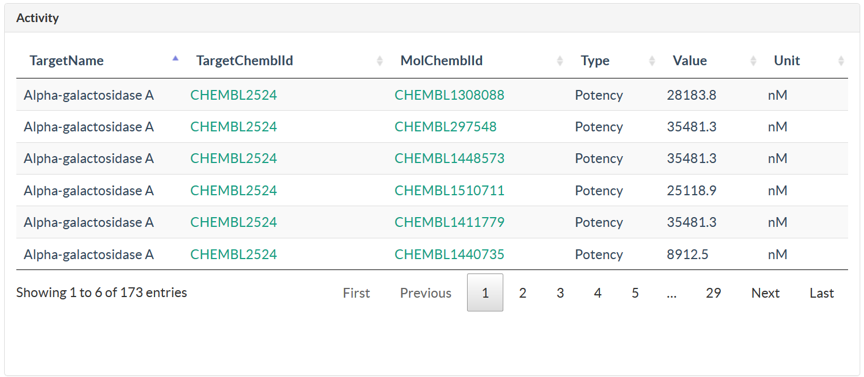The height and width of the screenshot is (377, 864).
Task: Select page 5 in pagination
Action: 635,293
